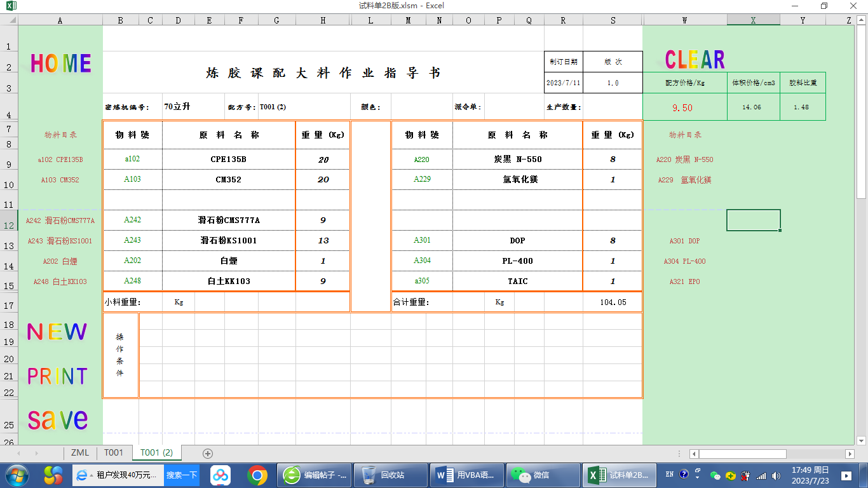This screenshot has height=488, width=868.
Task: Open the Word document taskbar button
Action: 466,475
